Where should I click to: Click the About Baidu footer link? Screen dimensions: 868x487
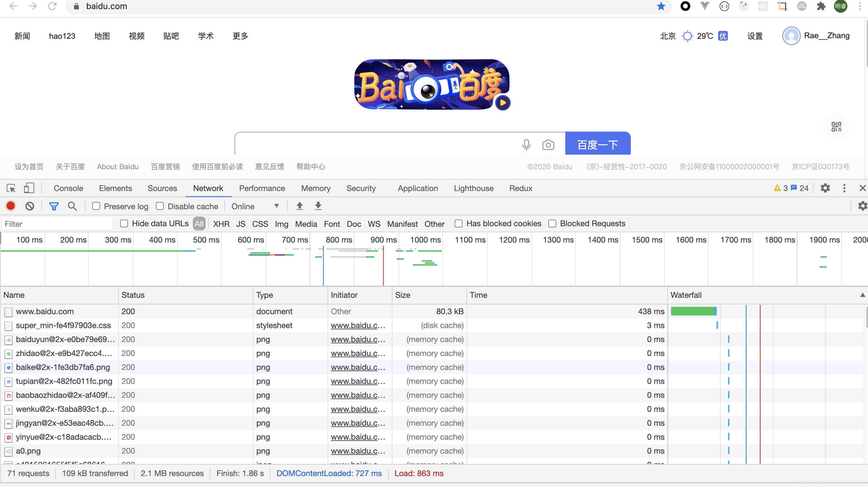(118, 167)
